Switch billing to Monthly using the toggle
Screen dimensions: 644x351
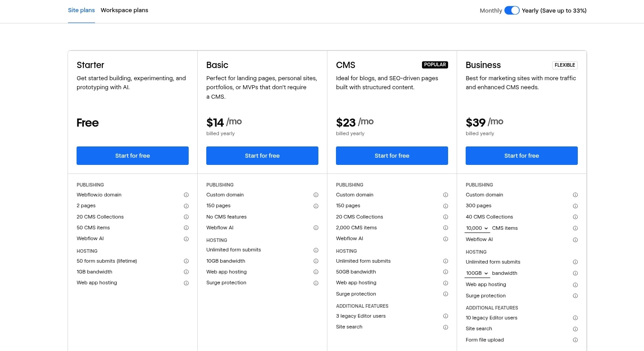[512, 10]
